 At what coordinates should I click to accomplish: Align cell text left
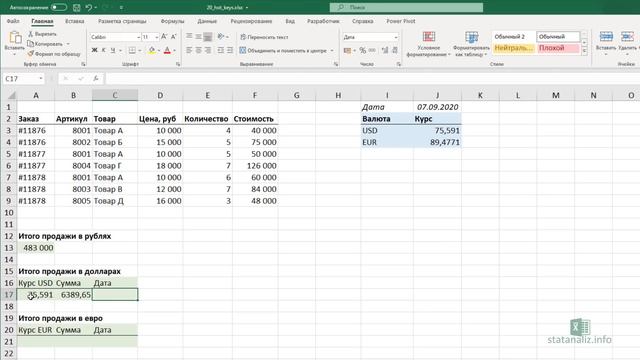(189, 50)
